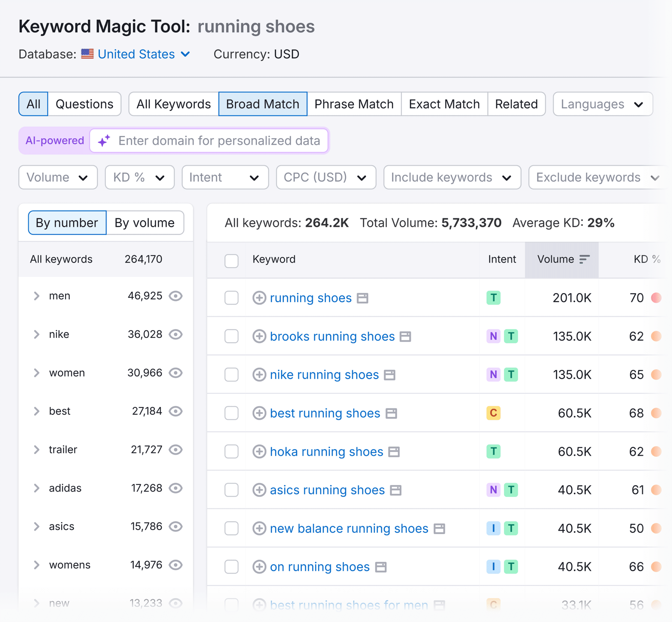
Task: Open SERP icon for running shoes keyword
Action: (363, 298)
